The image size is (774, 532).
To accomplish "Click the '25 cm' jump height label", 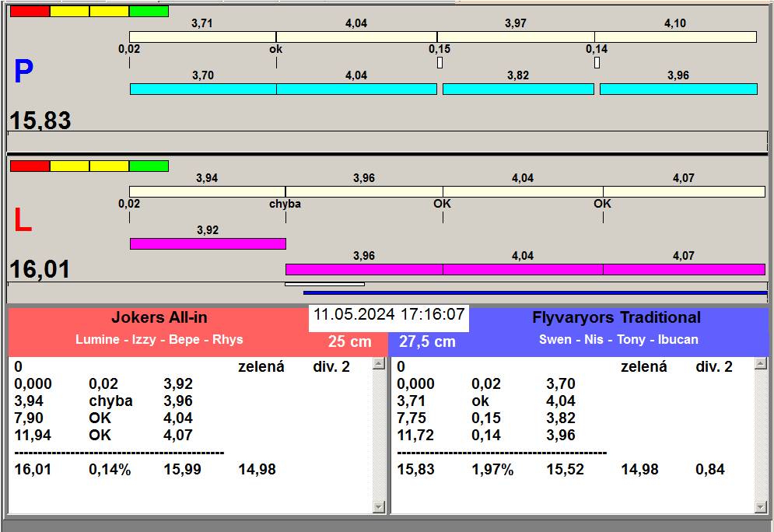I will coord(349,341).
